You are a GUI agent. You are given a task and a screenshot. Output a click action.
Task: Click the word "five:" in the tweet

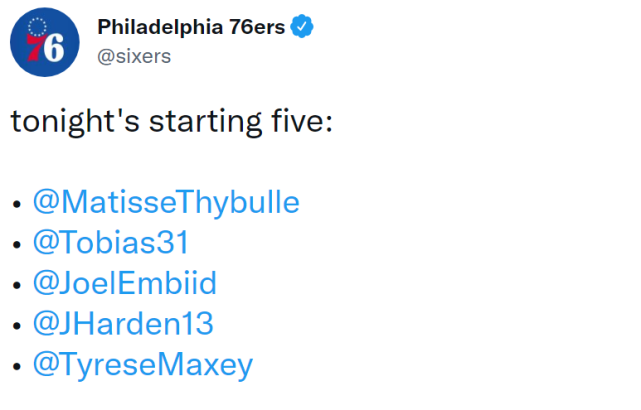pyautogui.click(x=302, y=121)
